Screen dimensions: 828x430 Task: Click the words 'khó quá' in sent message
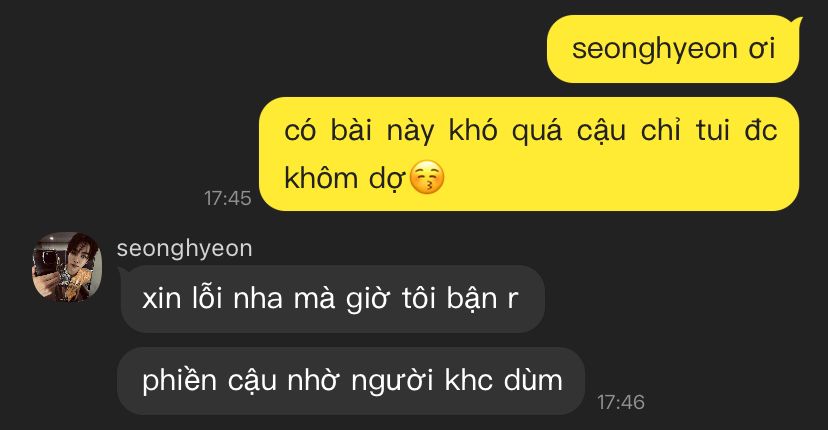505,131
